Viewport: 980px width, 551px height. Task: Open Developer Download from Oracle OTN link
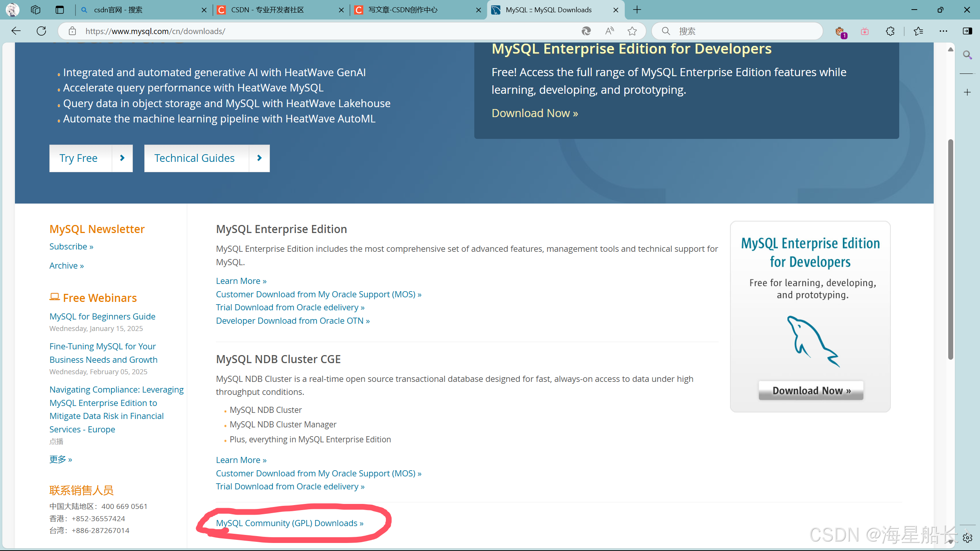[292, 321]
